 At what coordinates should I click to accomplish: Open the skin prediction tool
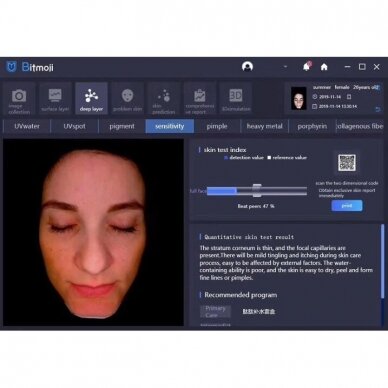(164, 99)
